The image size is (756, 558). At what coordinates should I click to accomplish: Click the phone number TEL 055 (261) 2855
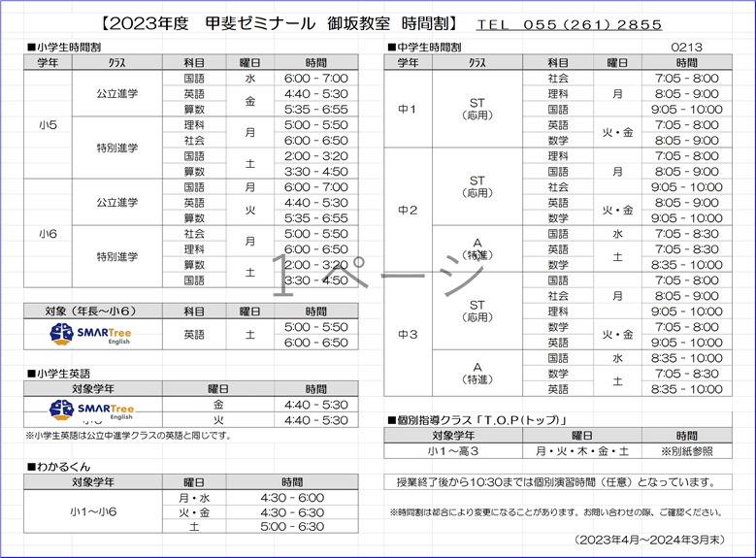[569, 24]
